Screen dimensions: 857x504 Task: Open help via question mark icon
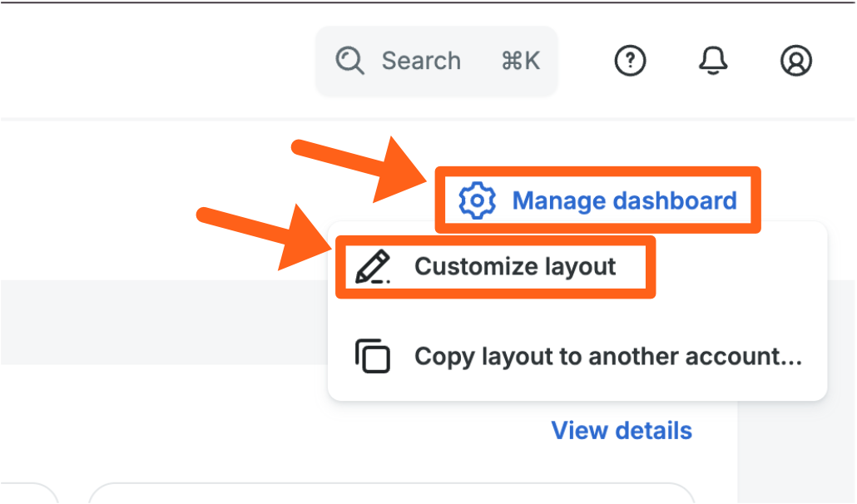point(630,61)
